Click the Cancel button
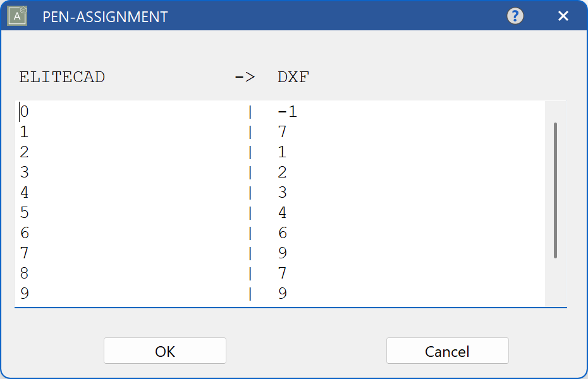Screen dimensions: 588x379 [447, 351]
